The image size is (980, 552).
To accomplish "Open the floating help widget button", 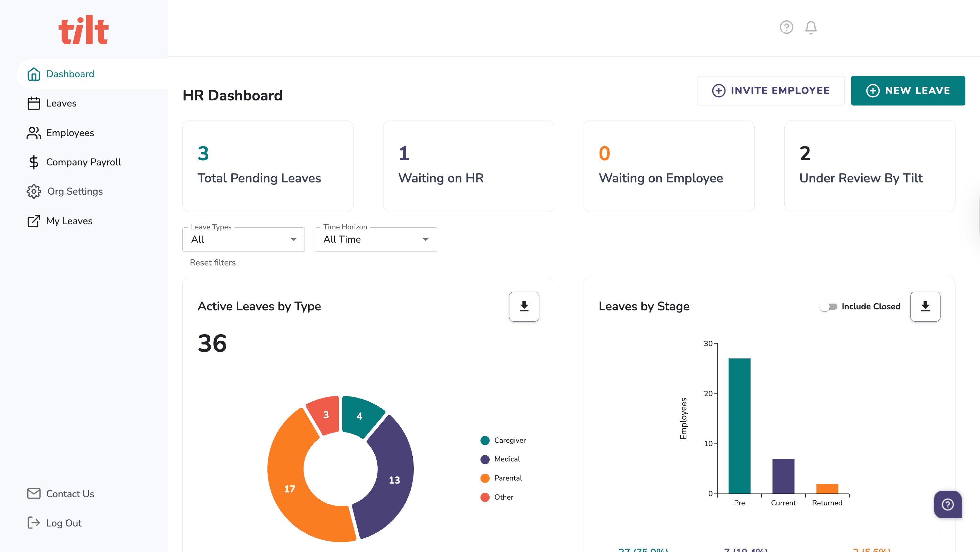I will pos(947,504).
